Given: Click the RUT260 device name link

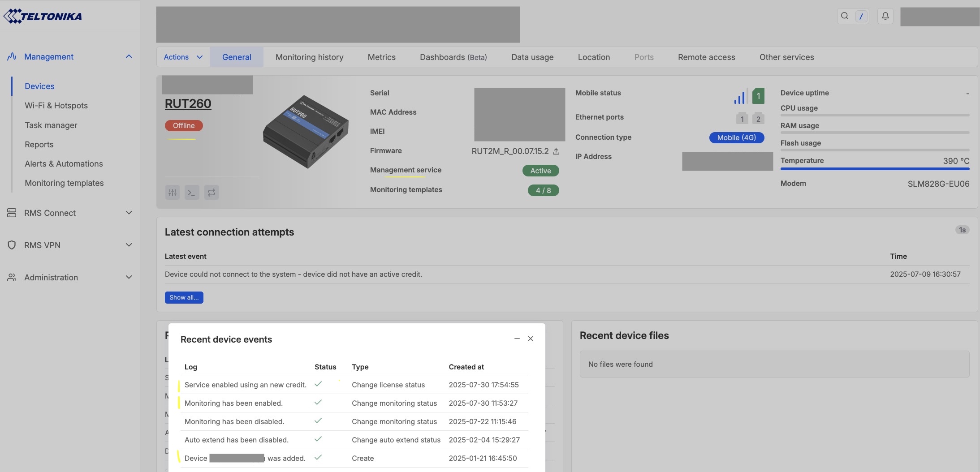Looking at the screenshot, I should pos(188,103).
